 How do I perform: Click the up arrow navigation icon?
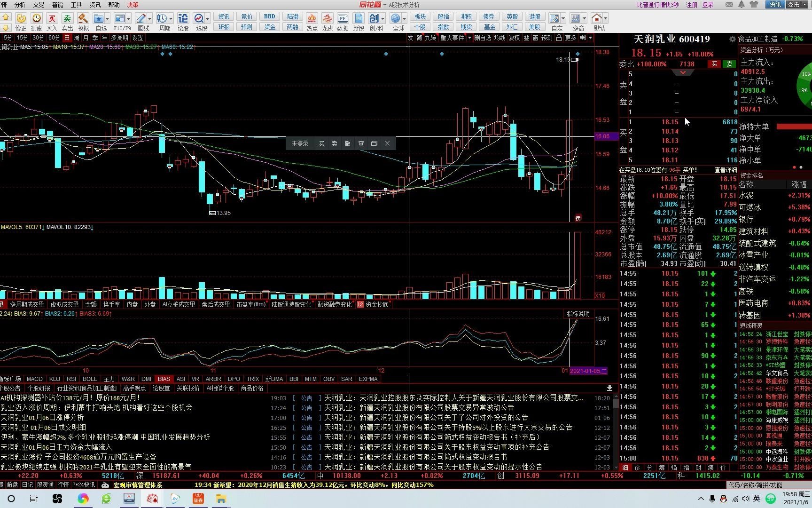coord(6,16)
